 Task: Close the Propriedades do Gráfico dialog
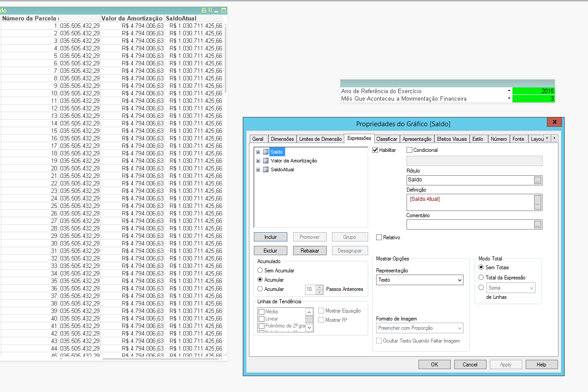tap(554, 122)
